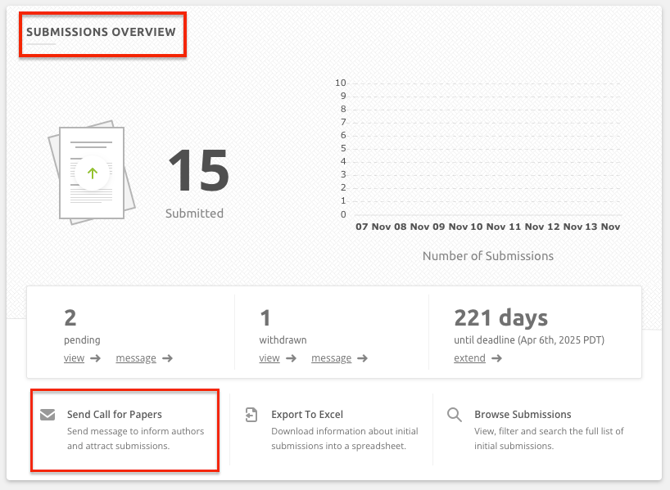View the withdrawn submissions
This screenshot has width=670, height=490.
269,358
